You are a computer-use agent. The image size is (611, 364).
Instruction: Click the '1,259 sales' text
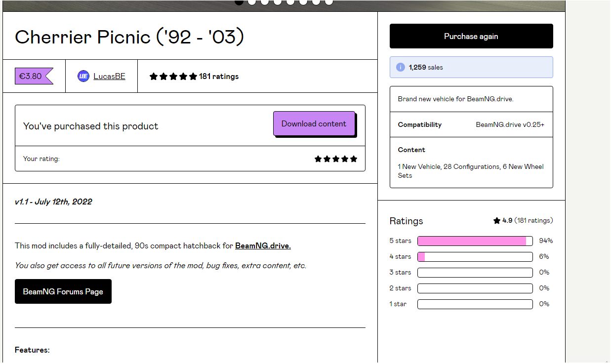coord(426,67)
